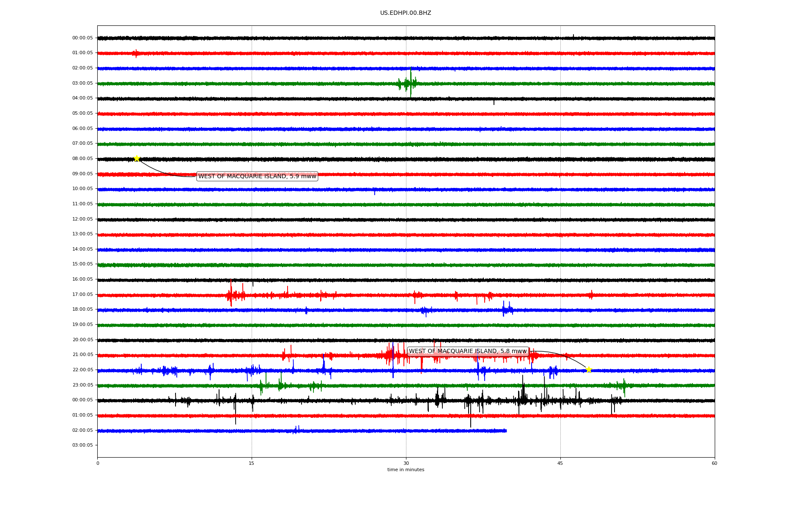Click the 5.9 mww Macquarie Island annotation

(257, 177)
